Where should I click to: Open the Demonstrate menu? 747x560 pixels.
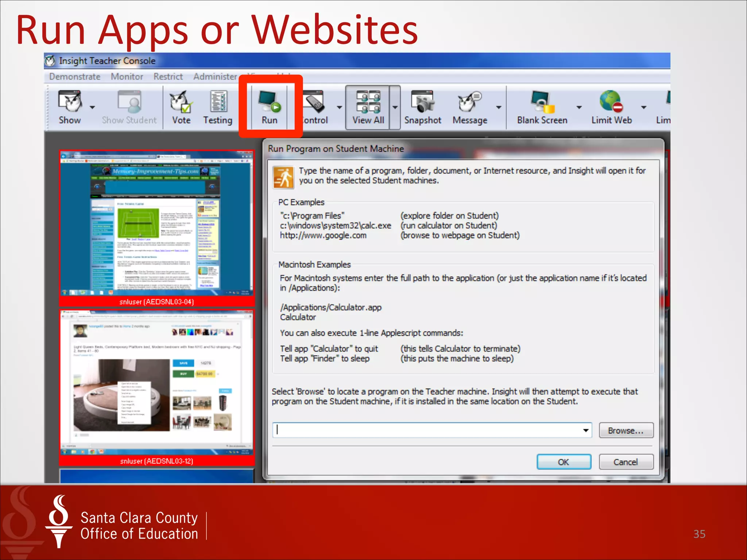click(x=75, y=77)
